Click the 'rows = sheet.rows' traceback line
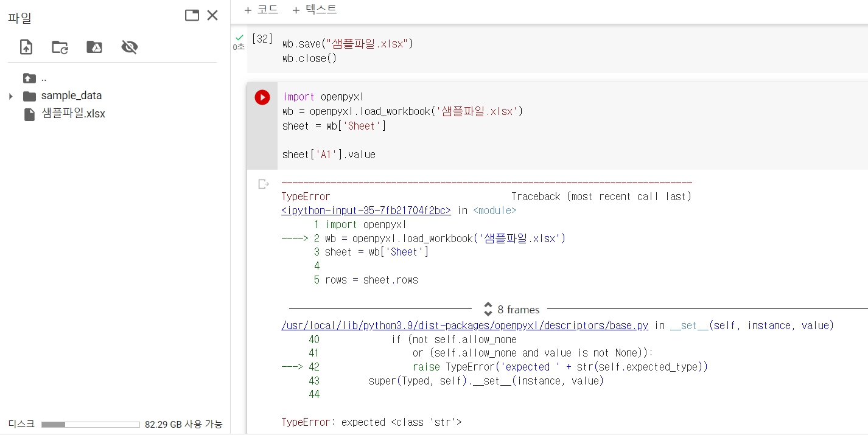Viewport: 868px width, 435px height. 371,280
